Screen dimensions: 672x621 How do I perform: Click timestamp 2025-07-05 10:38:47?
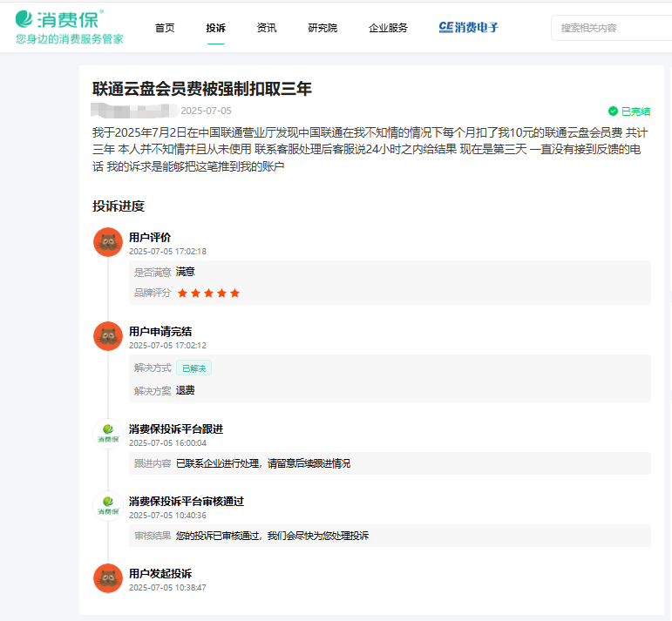point(167,588)
